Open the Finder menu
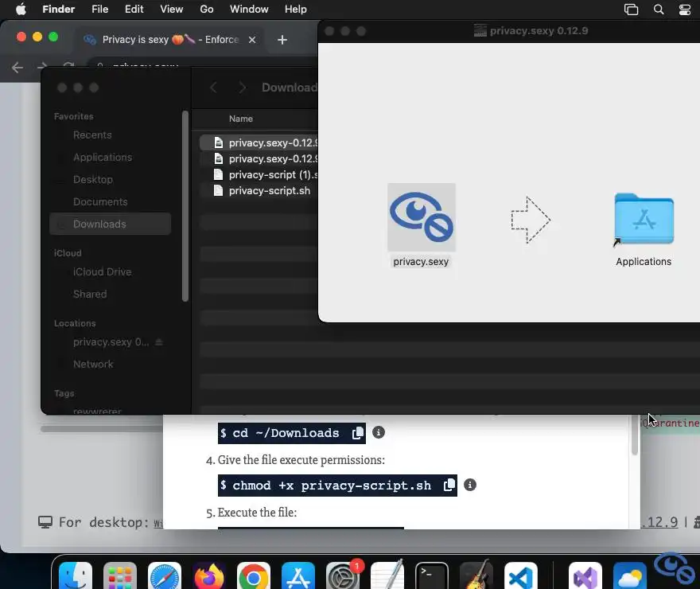The image size is (700, 589). pos(59,9)
